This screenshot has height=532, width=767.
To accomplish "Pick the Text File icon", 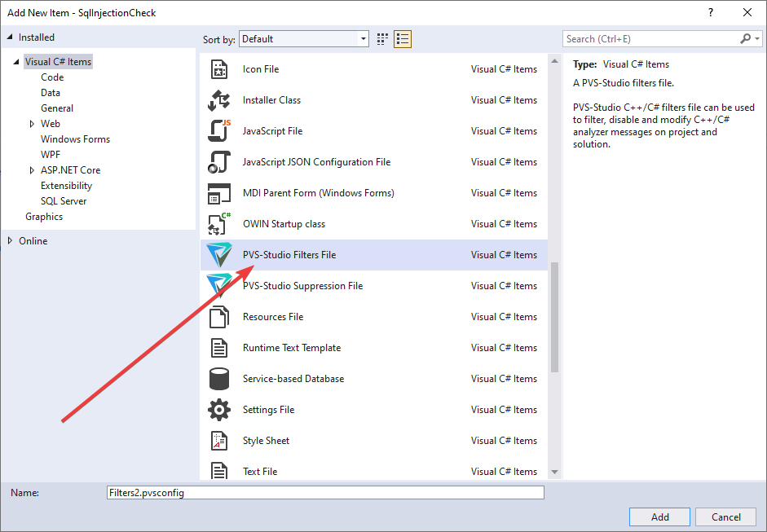I will 219,471.
